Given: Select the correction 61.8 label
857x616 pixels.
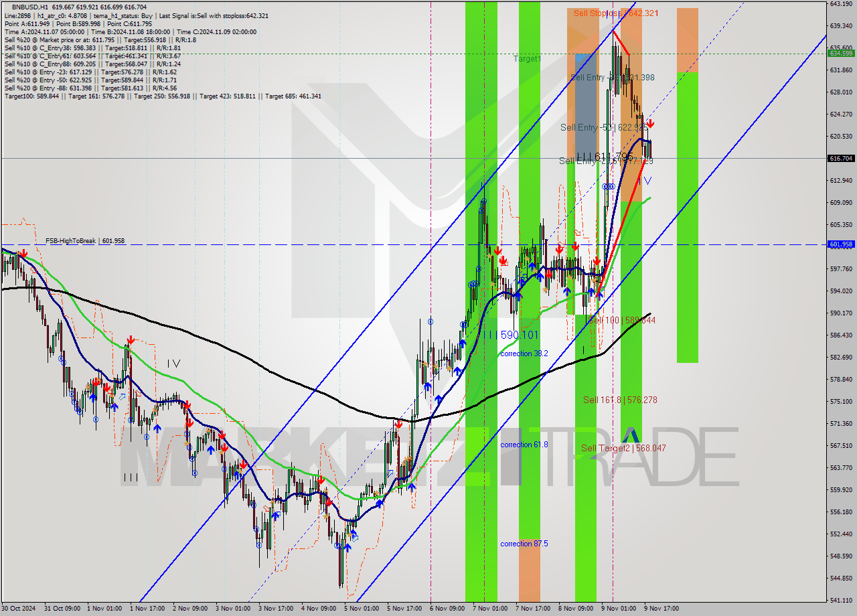Looking at the screenshot, I should (524, 445).
